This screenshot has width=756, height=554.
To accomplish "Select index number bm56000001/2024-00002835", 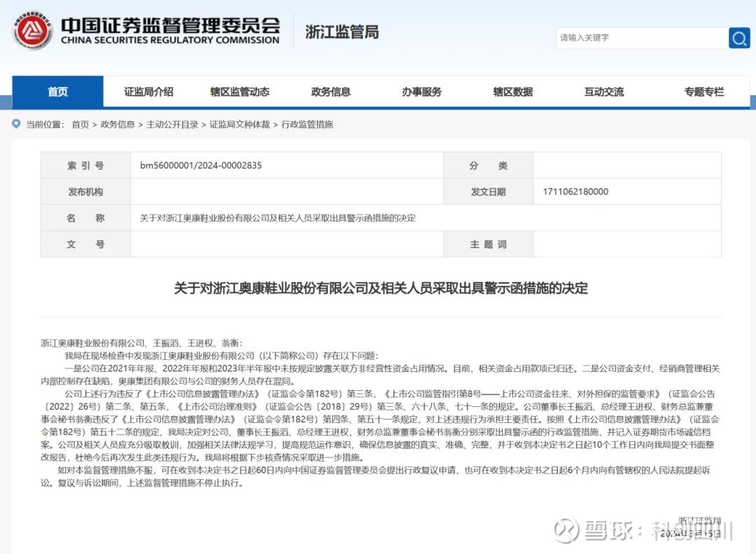I will click(201, 165).
